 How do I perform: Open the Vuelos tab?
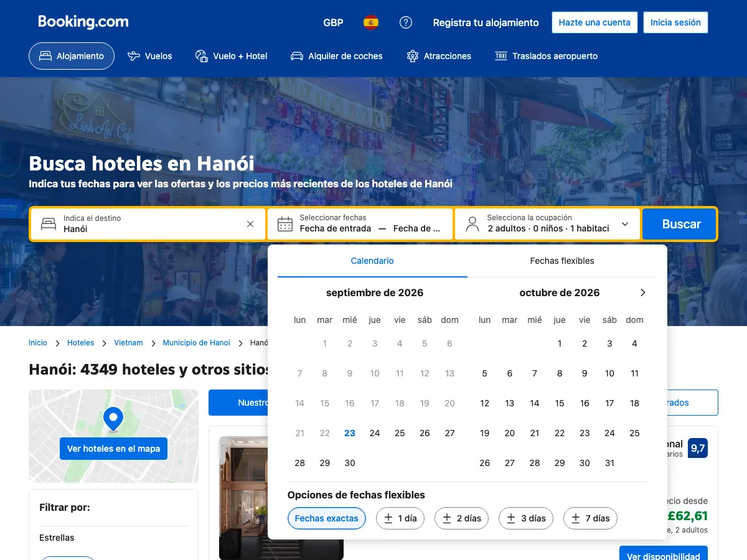pos(149,56)
